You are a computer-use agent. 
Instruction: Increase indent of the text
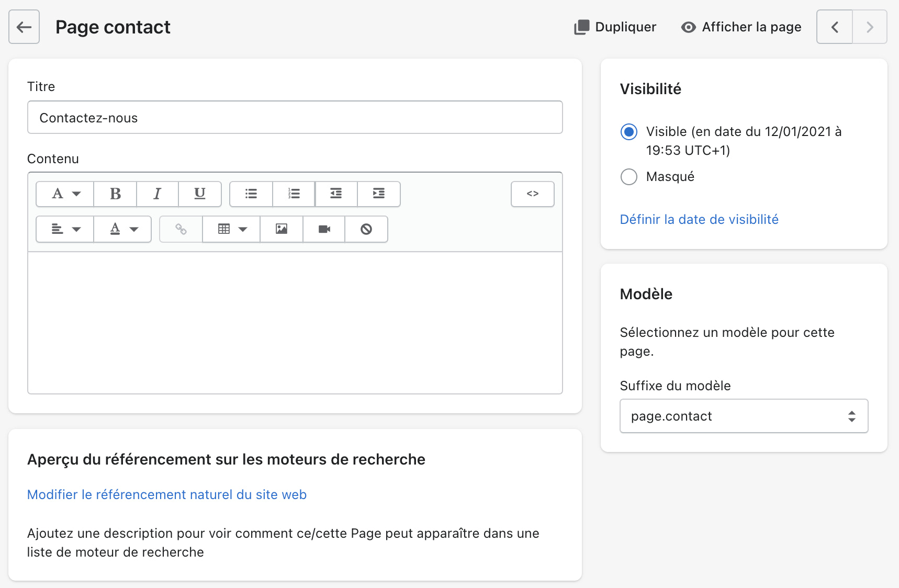pos(378,194)
